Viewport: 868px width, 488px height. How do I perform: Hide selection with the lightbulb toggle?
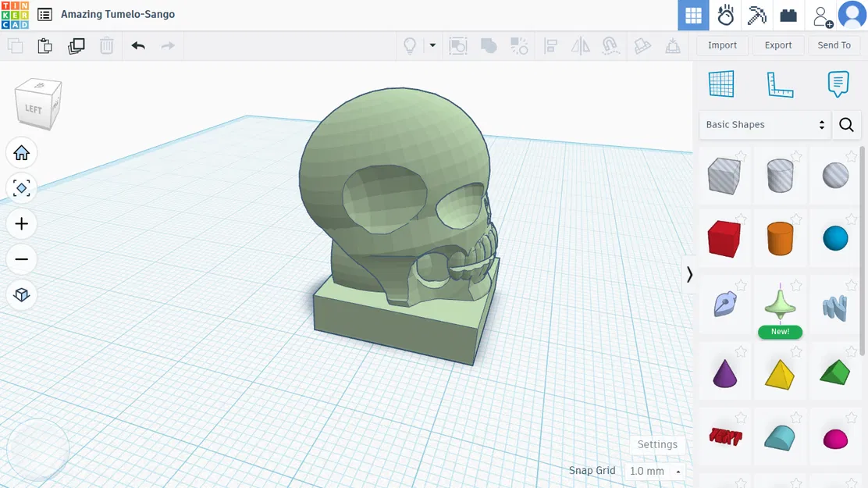tap(411, 45)
